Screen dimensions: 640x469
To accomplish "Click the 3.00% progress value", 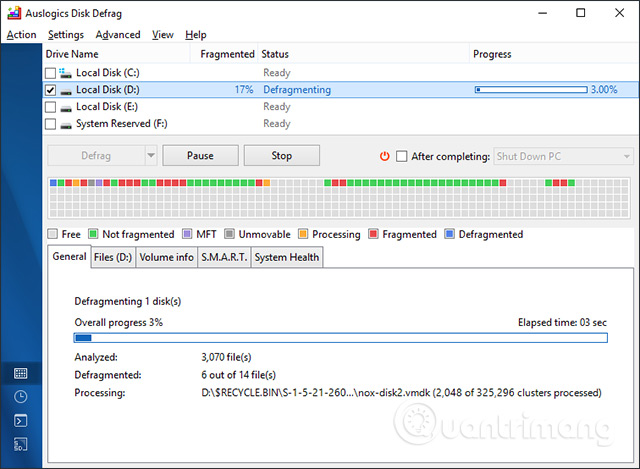I will (604, 89).
